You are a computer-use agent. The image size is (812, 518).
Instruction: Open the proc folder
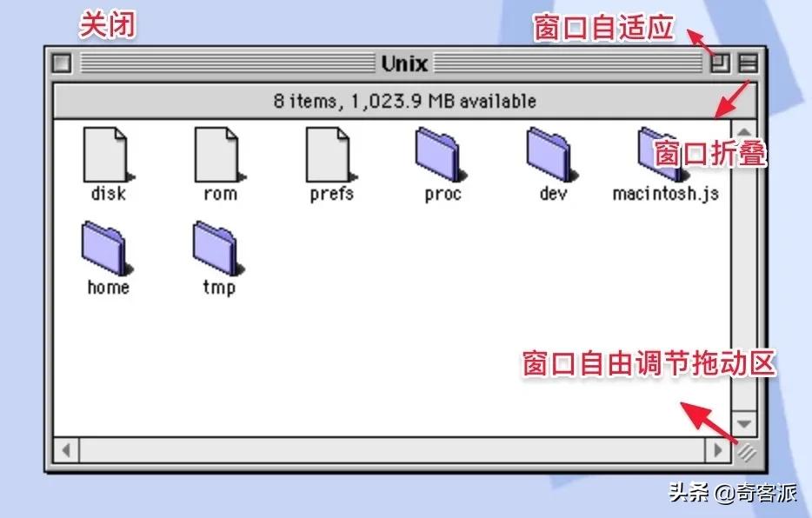pos(439,152)
